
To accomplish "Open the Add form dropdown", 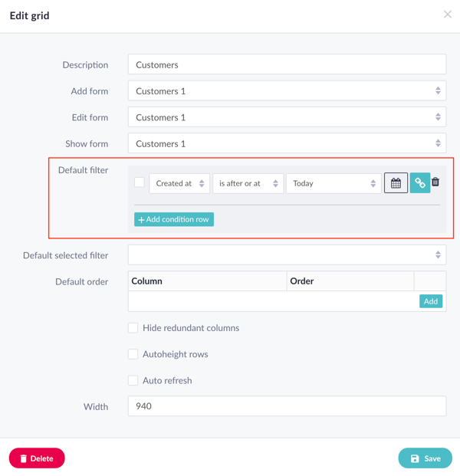I will [x=287, y=90].
